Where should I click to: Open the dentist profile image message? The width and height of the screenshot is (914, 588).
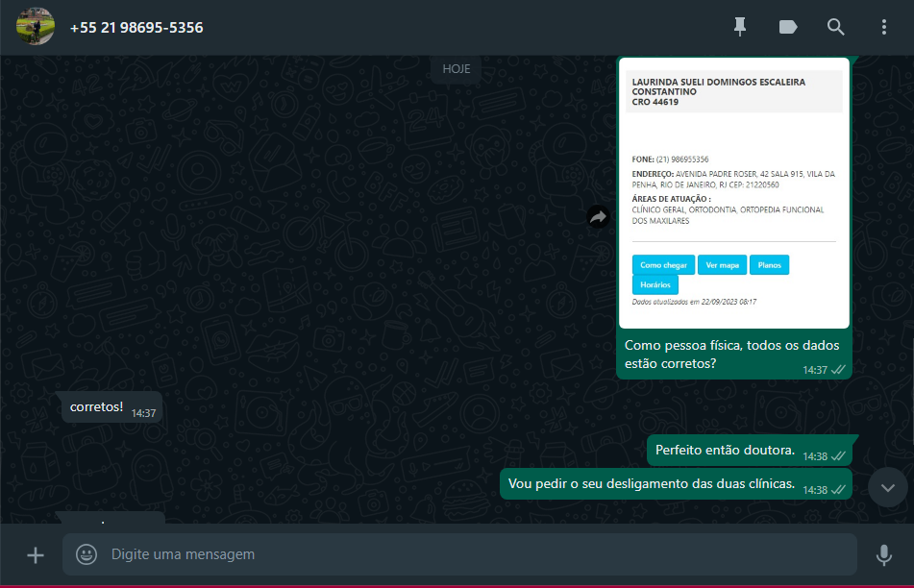pyautogui.click(x=734, y=193)
